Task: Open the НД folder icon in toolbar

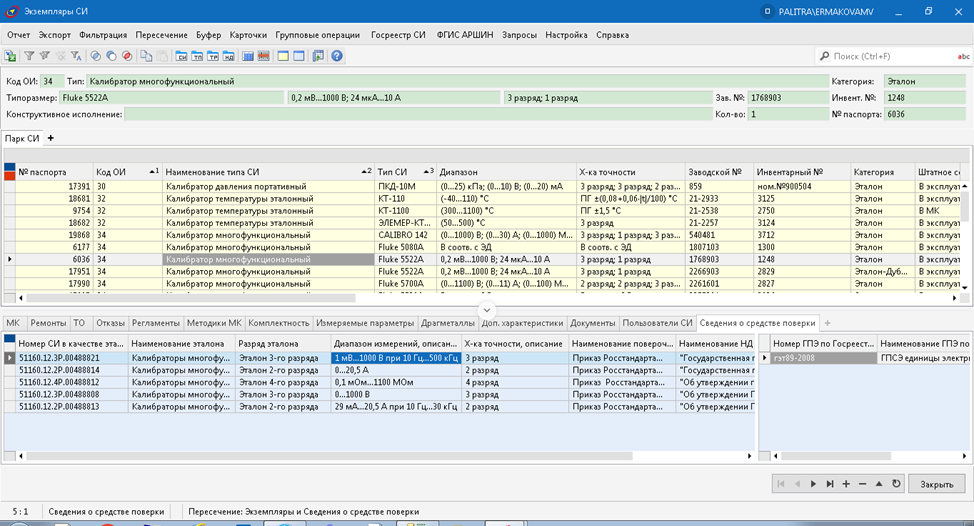Action: click(x=229, y=56)
